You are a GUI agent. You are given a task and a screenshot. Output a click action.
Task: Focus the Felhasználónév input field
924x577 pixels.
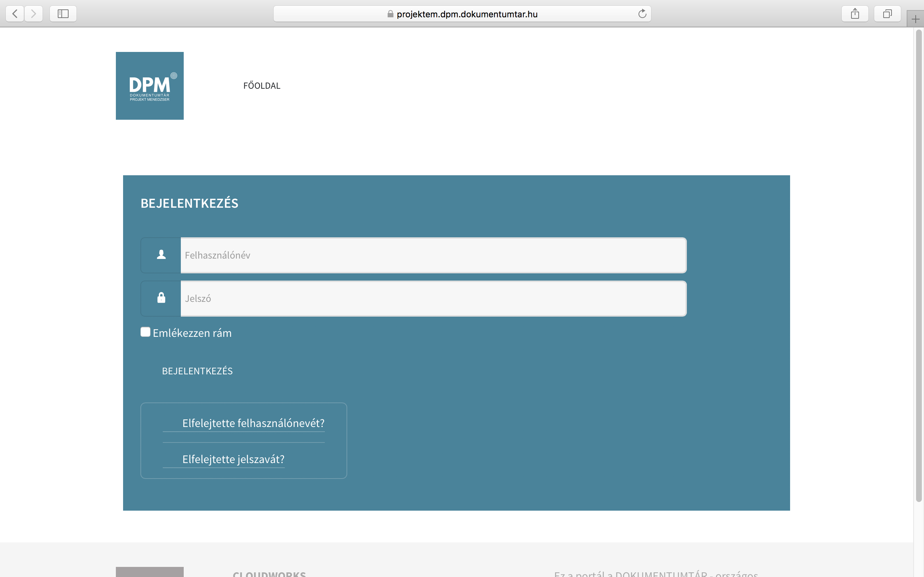(433, 255)
